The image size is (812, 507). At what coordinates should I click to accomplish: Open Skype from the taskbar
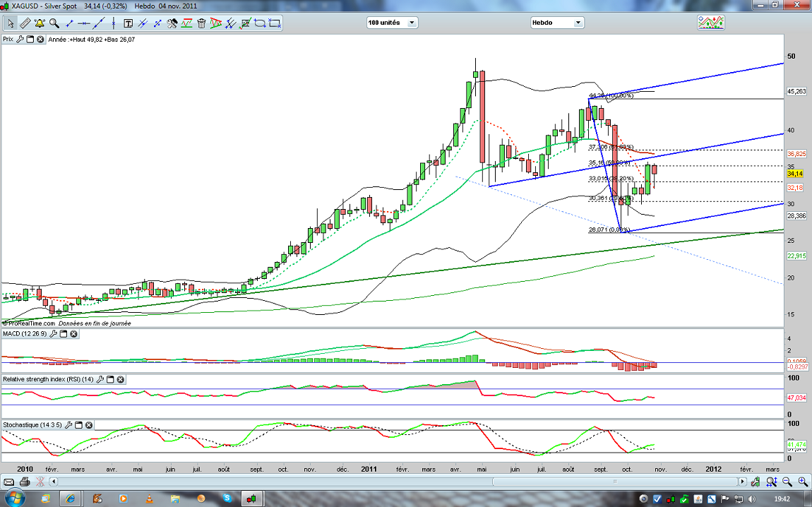(x=227, y=499)
